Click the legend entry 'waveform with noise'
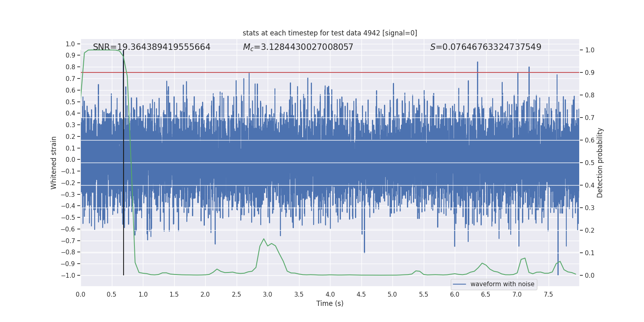The width and height of the screenshot is (644, 322). click(502, 284)
